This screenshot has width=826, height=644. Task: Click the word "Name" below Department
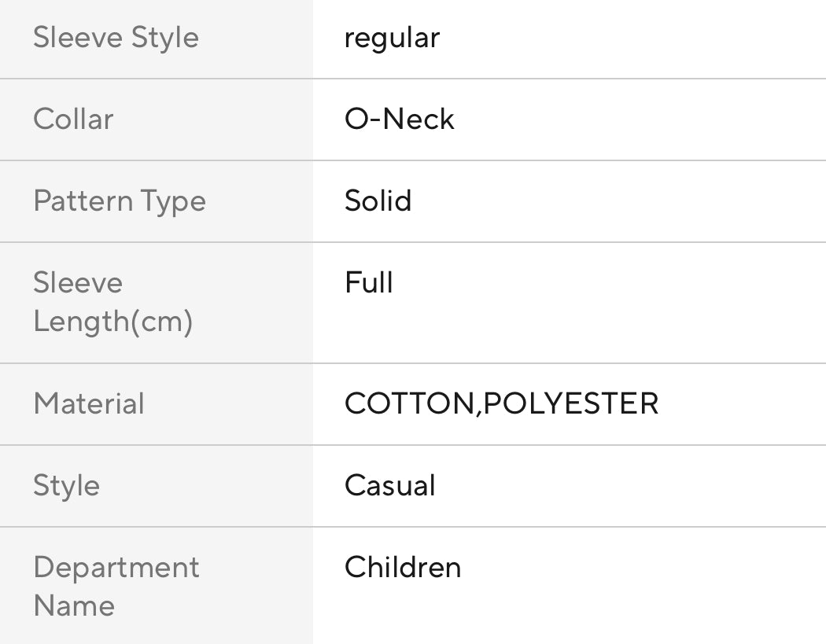click(x=74, y=606)
